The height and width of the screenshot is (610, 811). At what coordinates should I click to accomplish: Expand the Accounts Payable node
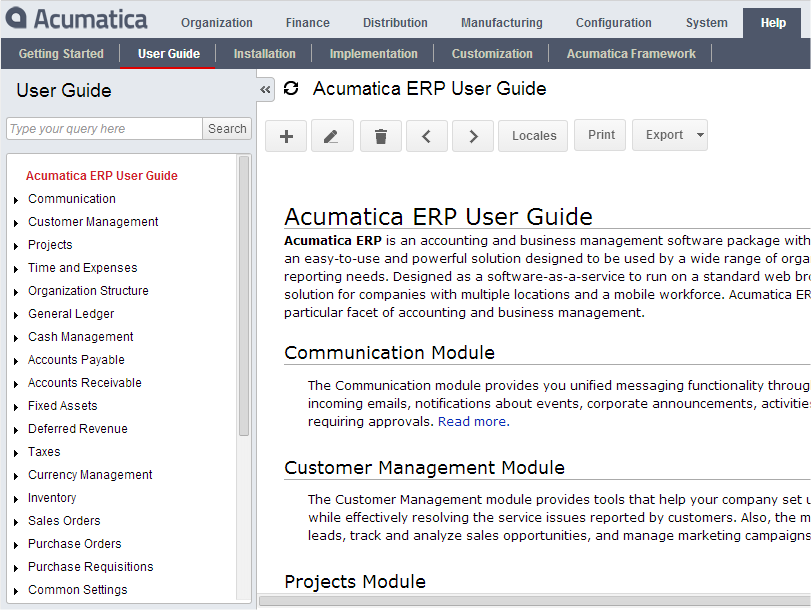(16, 361)
